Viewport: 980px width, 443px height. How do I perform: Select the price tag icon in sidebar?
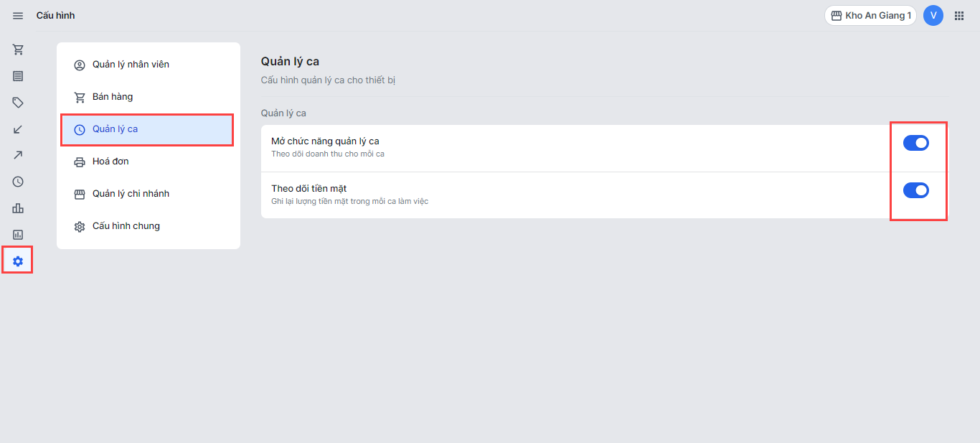[18, 103]
